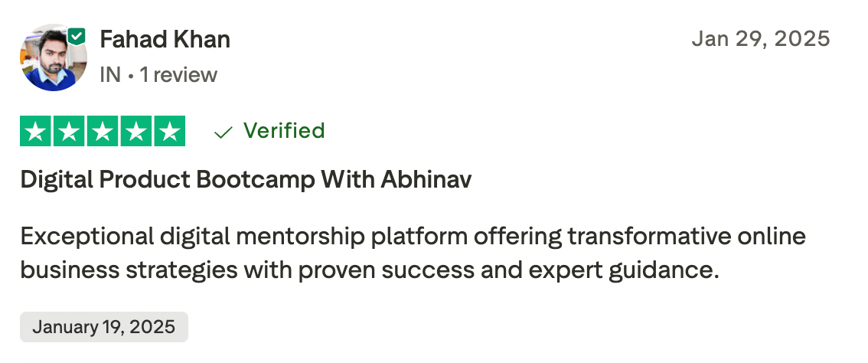Click the phrase transformative online in review
This screenshot has width=868, height=363.
(687, 237)
